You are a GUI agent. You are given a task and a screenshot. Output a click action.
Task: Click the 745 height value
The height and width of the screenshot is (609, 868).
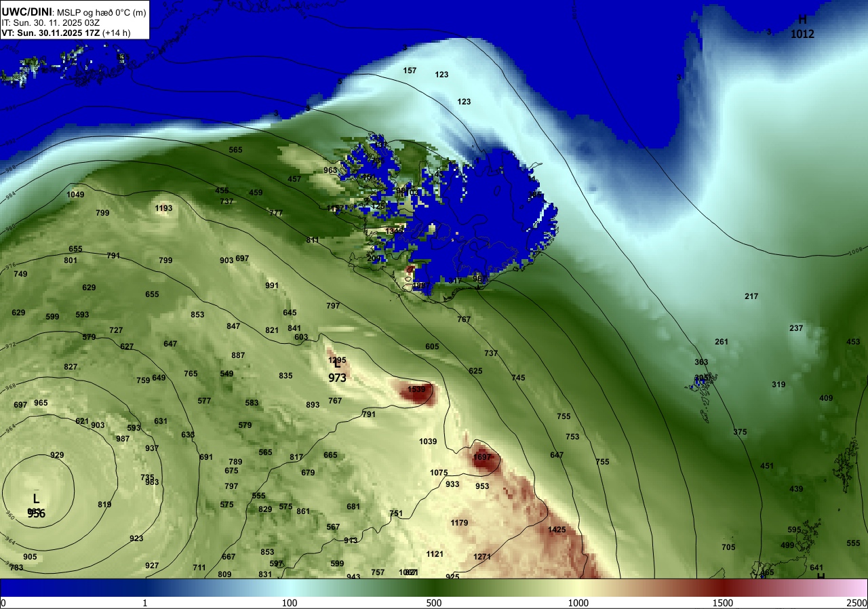tap(518, 378)
